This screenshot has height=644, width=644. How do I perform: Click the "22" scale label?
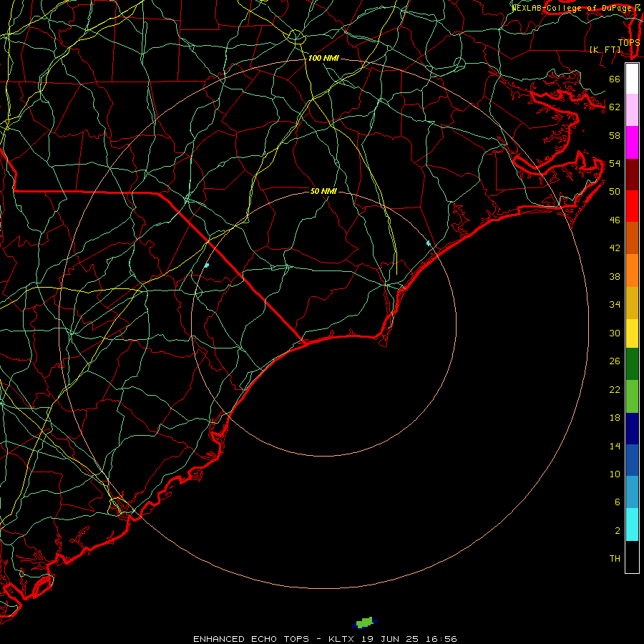click(x=615, y=389)
